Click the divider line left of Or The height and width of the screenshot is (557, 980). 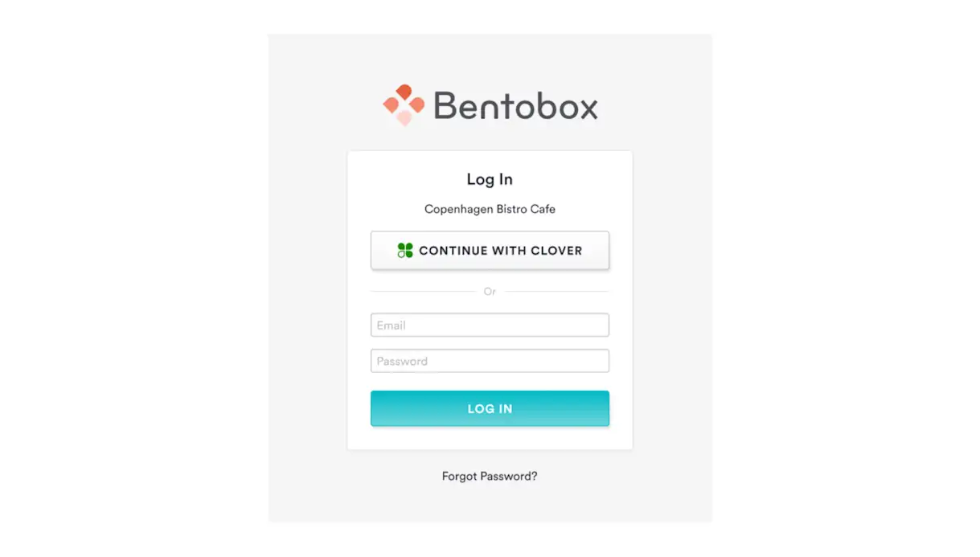point(423,291)
